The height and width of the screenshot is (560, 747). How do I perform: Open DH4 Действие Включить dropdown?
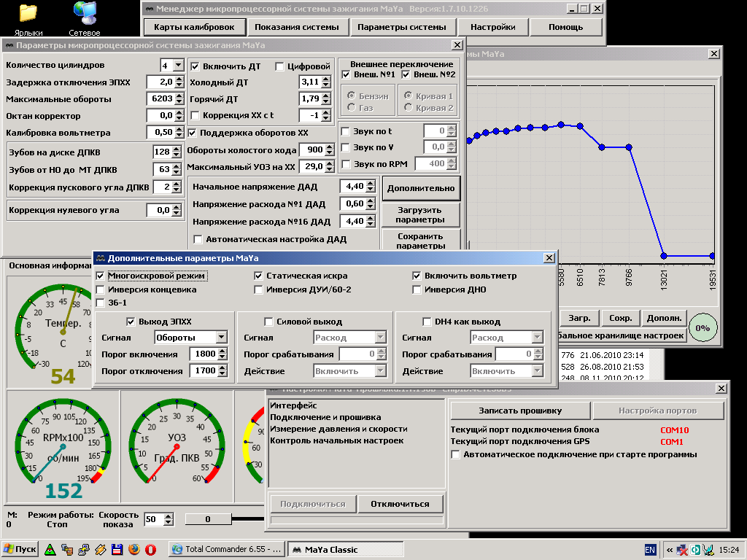[538, 371]
